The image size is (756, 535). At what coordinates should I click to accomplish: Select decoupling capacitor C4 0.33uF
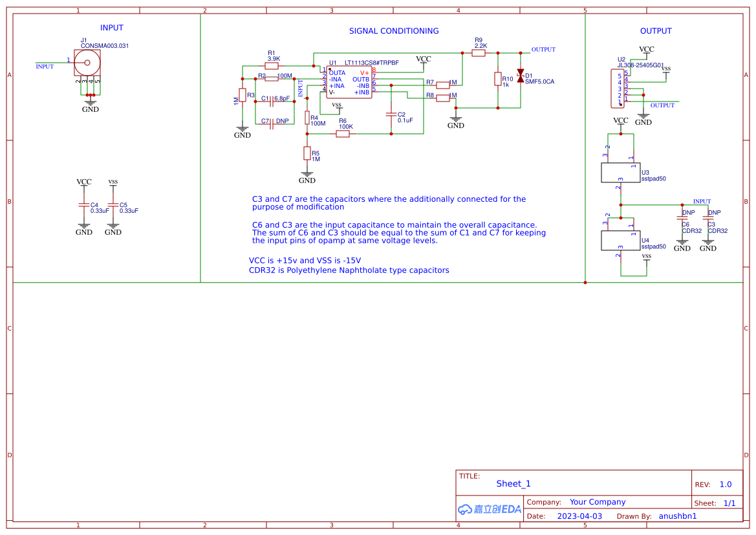pyautogui.click(x=84, y=204)
